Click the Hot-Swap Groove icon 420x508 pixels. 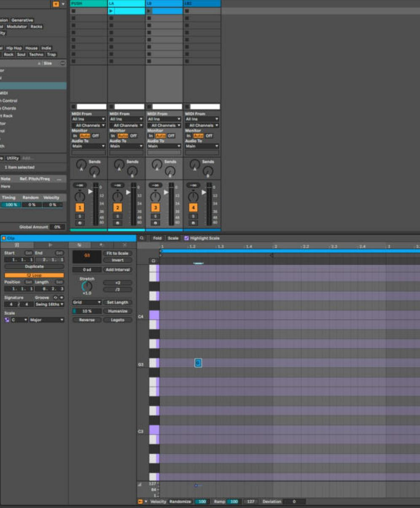point(55,297)
